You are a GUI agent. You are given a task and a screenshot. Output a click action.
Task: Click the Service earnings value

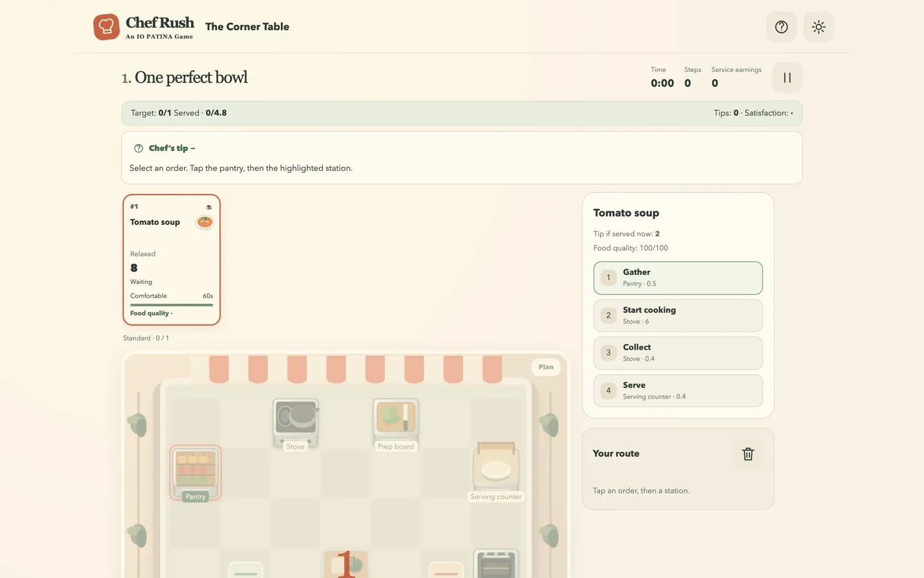[715, 83]
